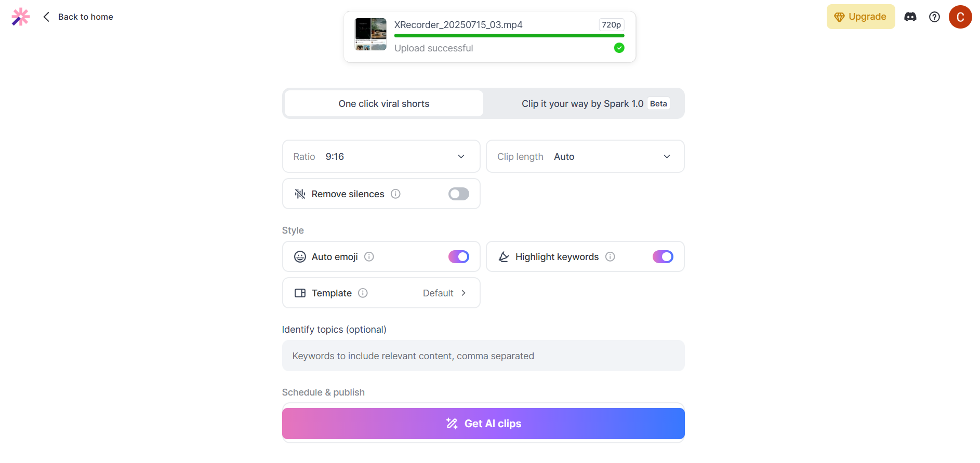
Task: Disable the Auto emoji toggle
Action: (458, 256)
